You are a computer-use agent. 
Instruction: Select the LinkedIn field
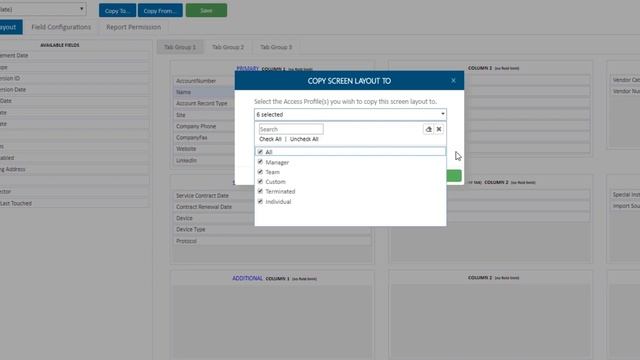click(x=205, y=160)
